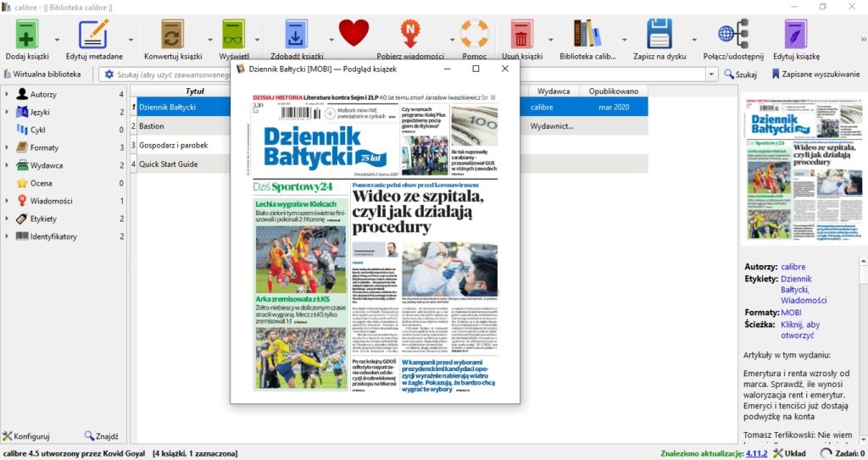This screenshot has width=868, height=460.
Task: Click the red heart donate icon
Action: 353,33
